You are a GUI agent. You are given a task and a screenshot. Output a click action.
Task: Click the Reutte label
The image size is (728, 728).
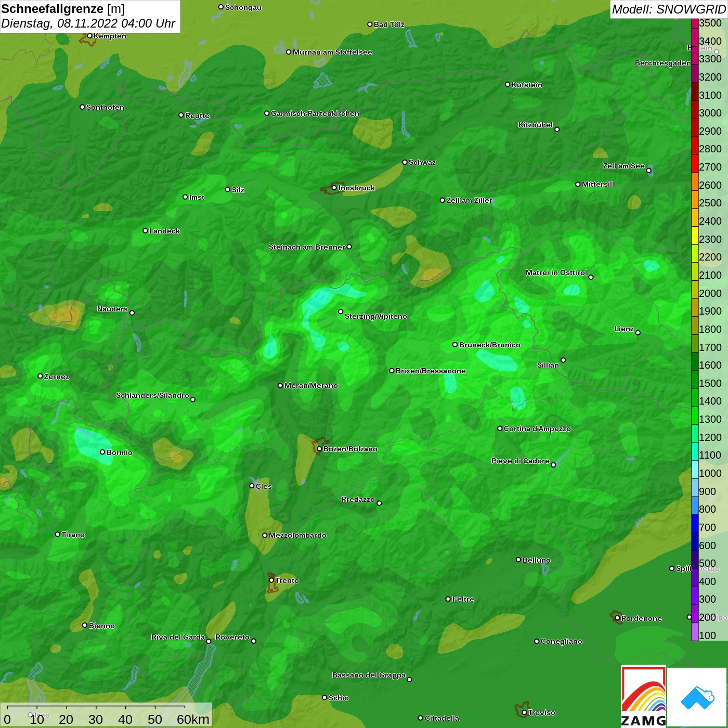(x=197, y=115)
